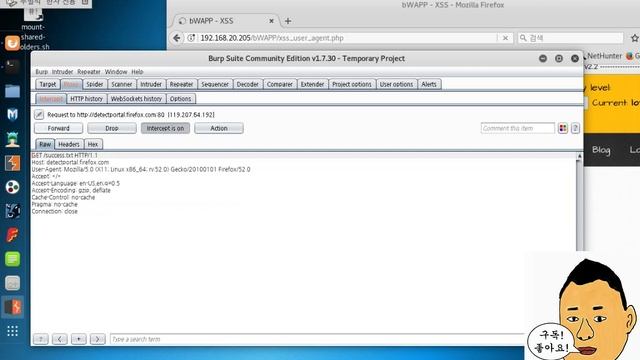Close the bWAPP - XSS browser tab

(x=271, y=21)
